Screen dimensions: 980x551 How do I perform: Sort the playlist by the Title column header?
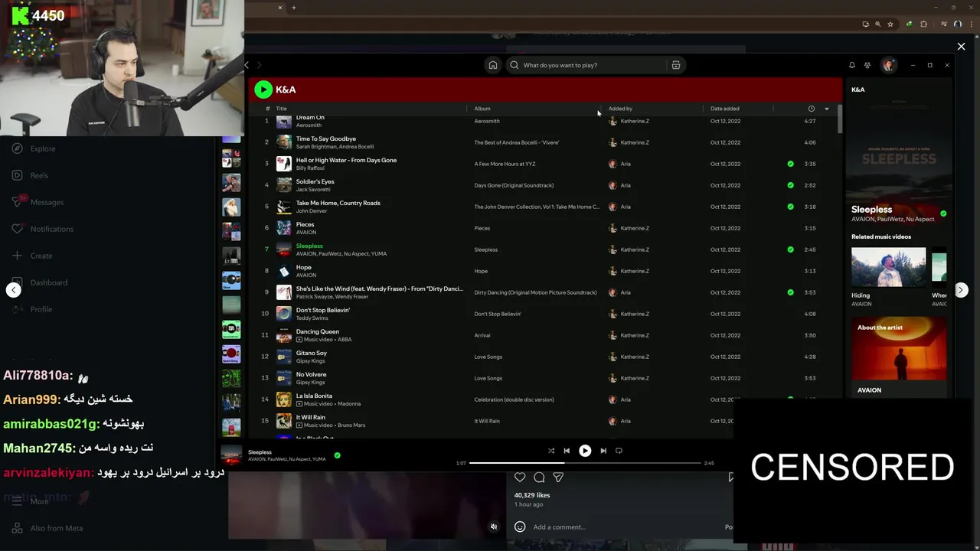click(x=281, y=109)
